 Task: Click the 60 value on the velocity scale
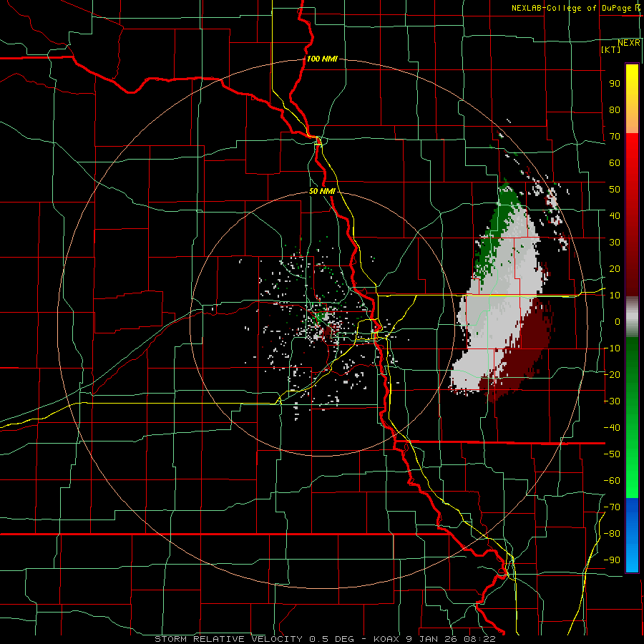click(615, 163)
